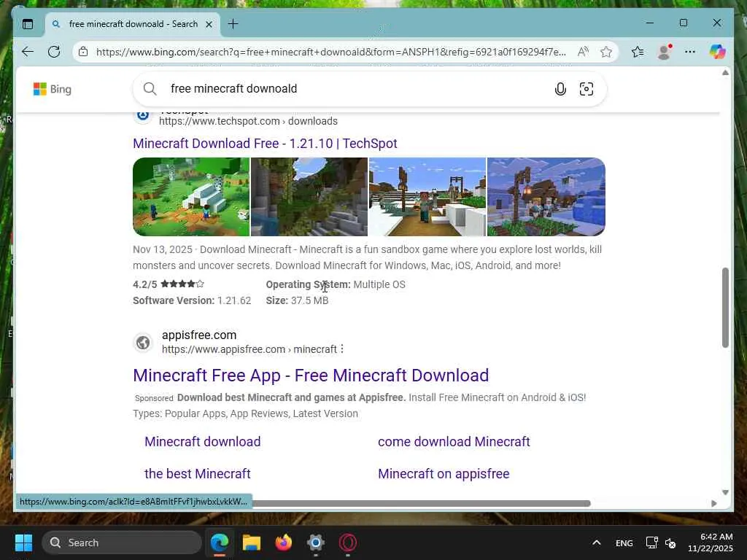747x560 pixels.
Task: Open Minecraft Free App sponsored link
Action: [x=311, y=376]
